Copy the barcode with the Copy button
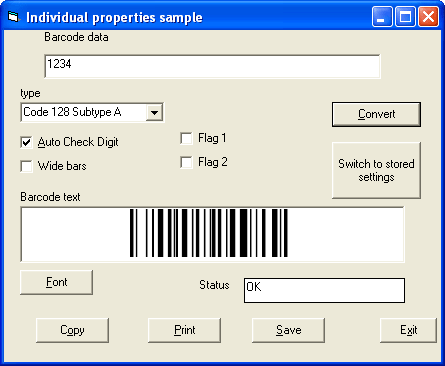Image resolution: width=445 pixels, height=366 pixels. pyautogui.click(x=72, y=330)
